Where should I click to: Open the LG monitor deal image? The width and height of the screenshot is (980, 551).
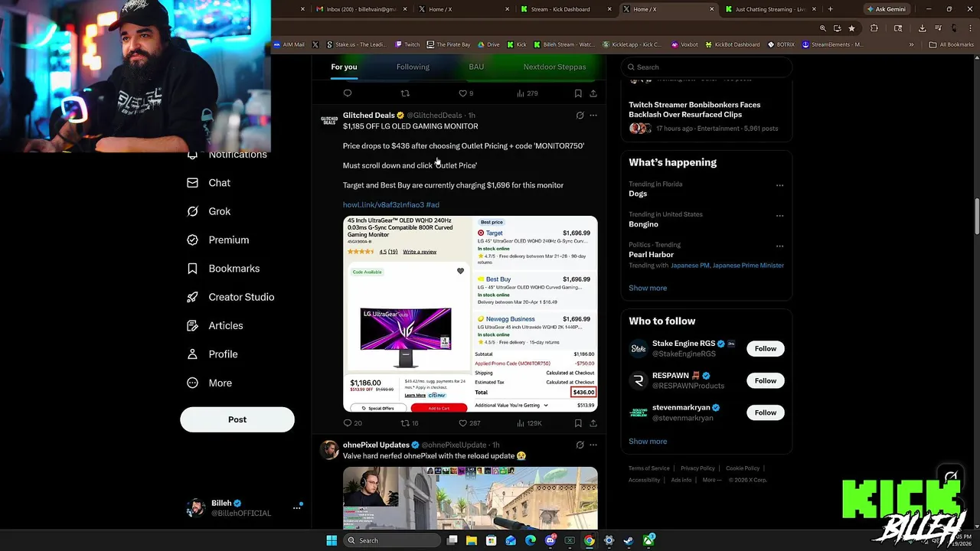coord(470,314)
